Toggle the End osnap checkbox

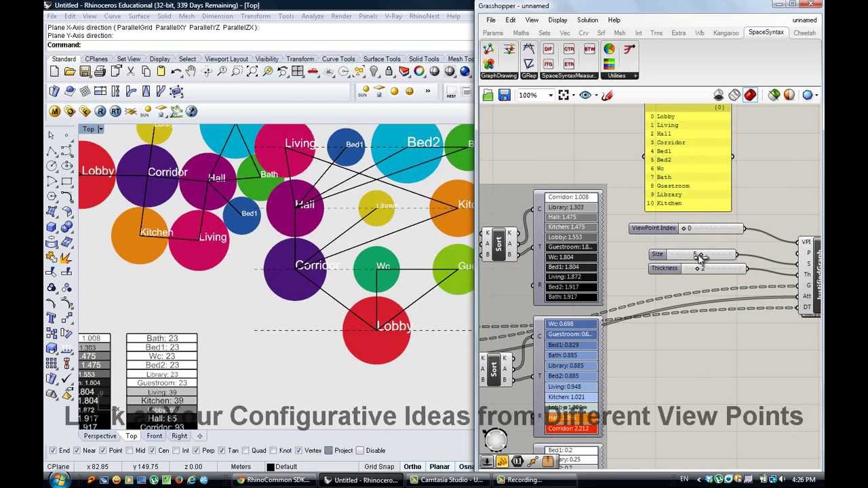click(x=53, y=450)
